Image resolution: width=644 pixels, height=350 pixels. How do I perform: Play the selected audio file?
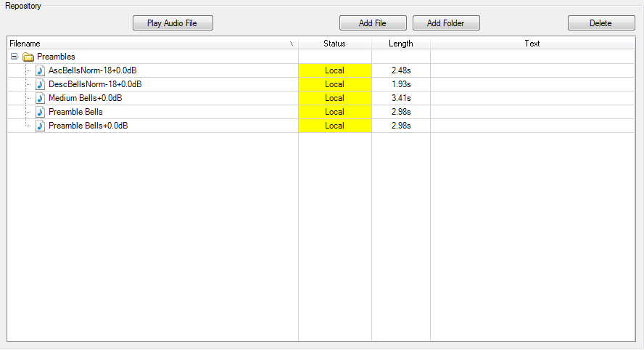pos(173,23)
